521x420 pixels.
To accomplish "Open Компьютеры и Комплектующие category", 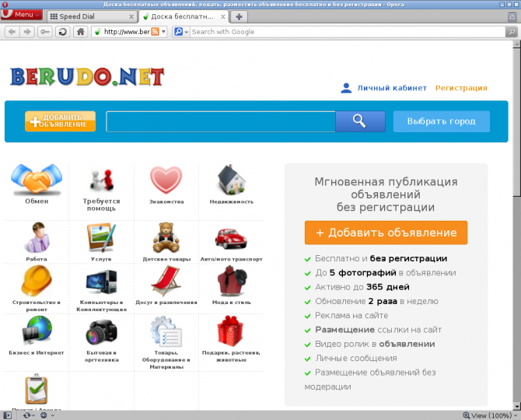I will coord(101,290).
